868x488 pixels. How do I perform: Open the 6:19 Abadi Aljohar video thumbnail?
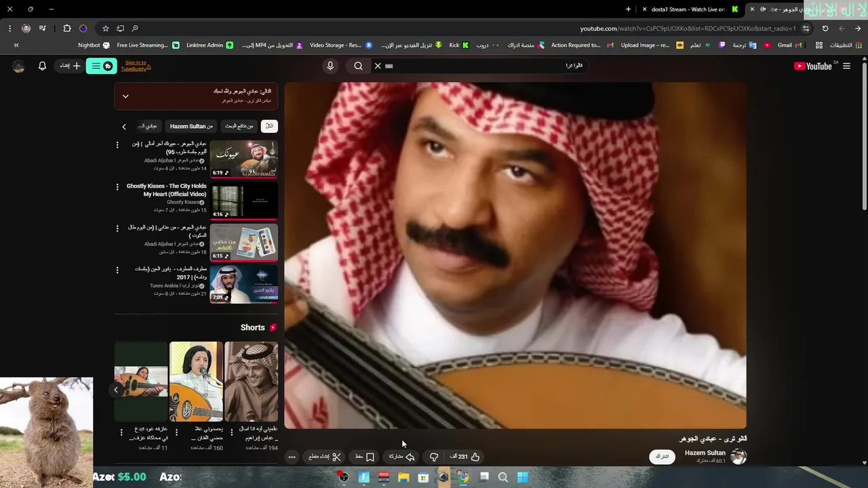click(243, 159)
